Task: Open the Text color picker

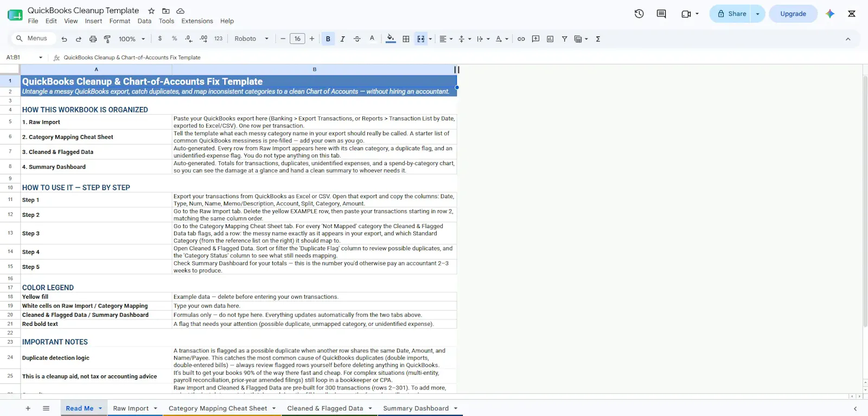Action: pyautogui.click(x=372, y=39)
